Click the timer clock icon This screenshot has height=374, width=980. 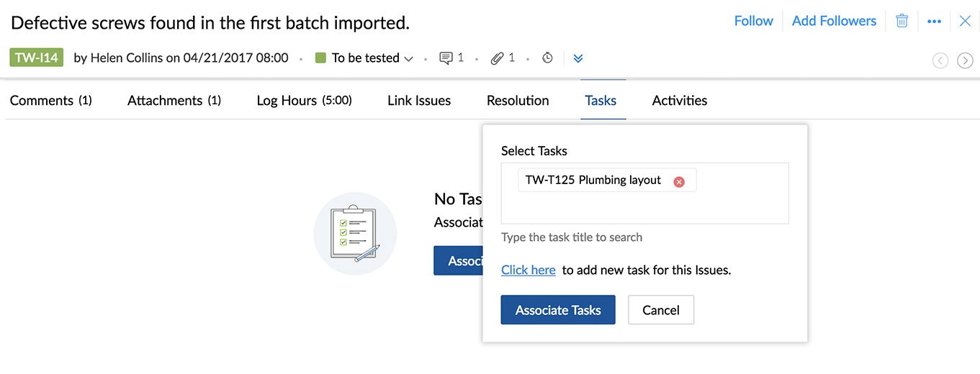coord(547,58)
